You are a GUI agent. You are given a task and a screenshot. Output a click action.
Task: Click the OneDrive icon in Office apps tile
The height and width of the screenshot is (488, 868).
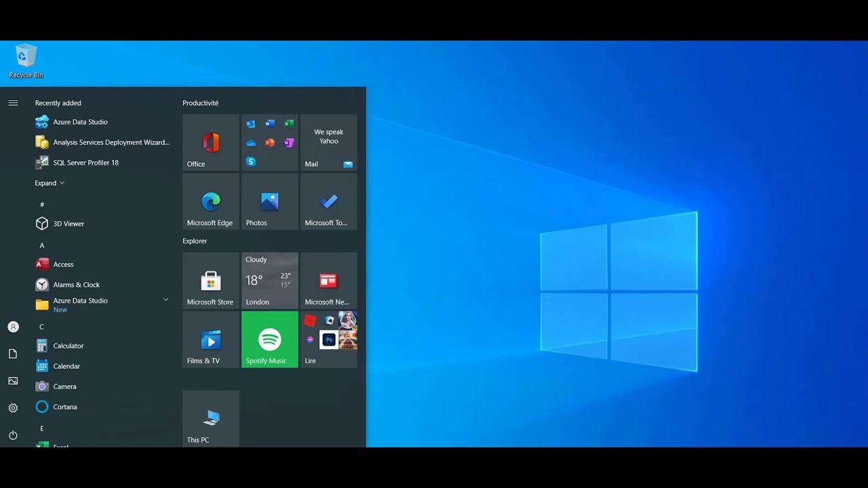(251, 142)
